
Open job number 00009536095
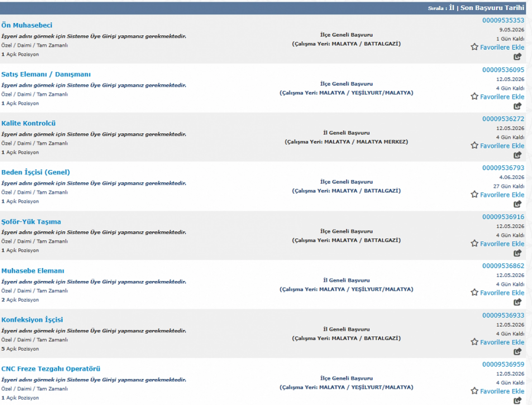(x=503, y=70)
